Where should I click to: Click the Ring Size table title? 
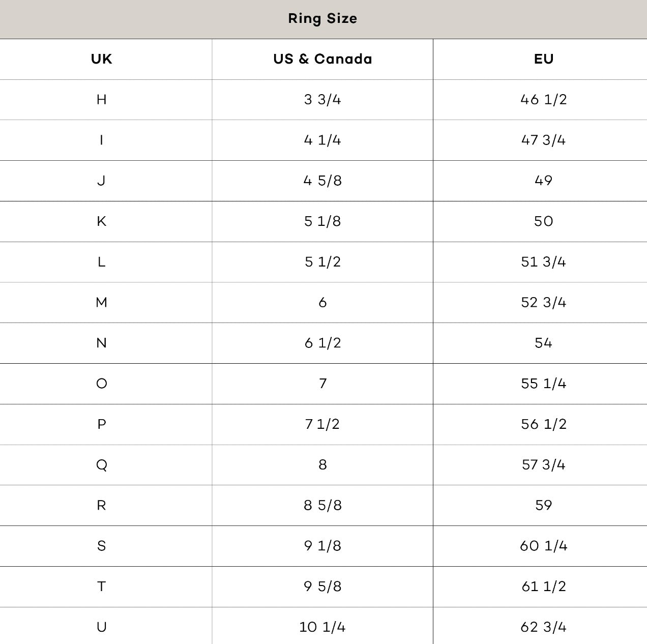[322, 19]
